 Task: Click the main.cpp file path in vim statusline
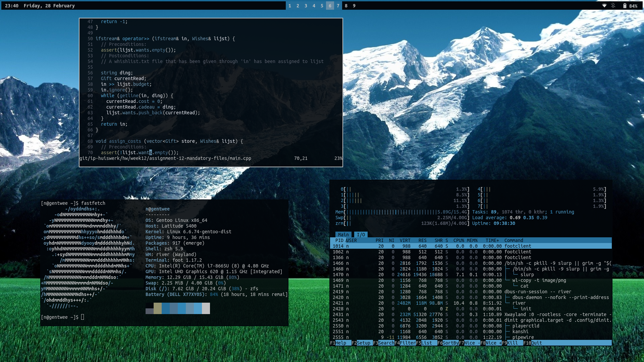tap(165, 158)
